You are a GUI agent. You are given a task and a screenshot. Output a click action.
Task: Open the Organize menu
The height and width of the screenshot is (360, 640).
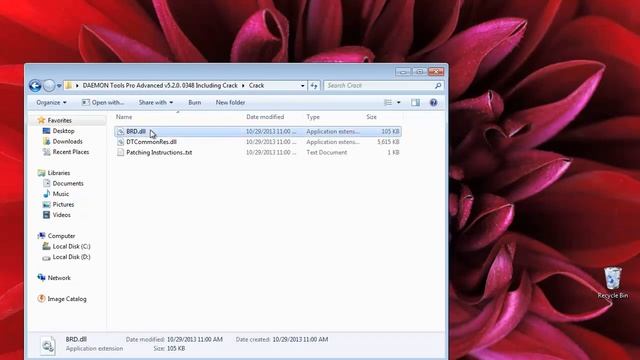tap(51, 102)
